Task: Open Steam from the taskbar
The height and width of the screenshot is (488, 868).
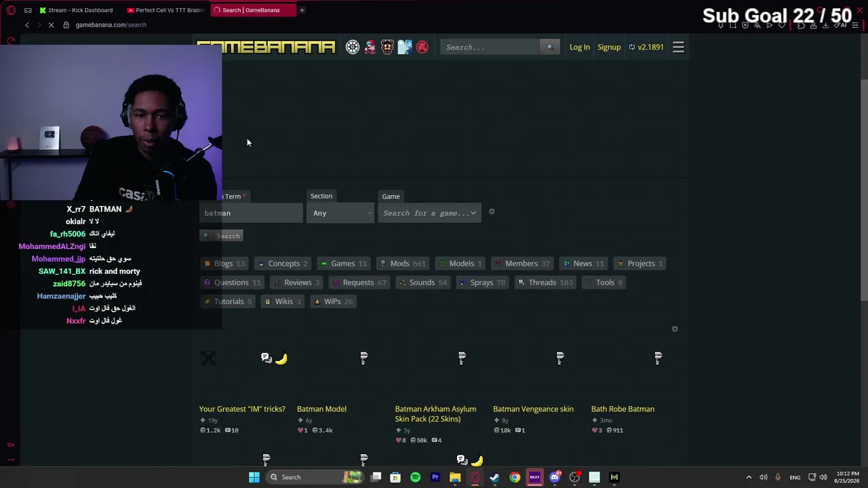Action: click(494, 477)
